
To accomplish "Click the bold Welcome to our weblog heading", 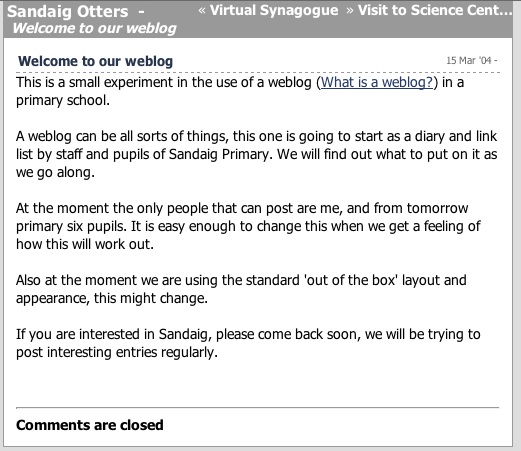I will (x=95, y=61).
